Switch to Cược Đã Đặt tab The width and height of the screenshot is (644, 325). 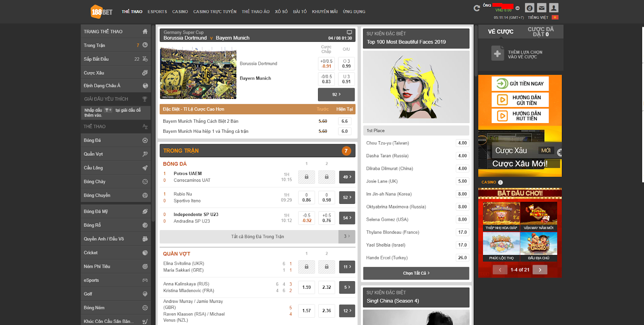(x=541, y=32)
